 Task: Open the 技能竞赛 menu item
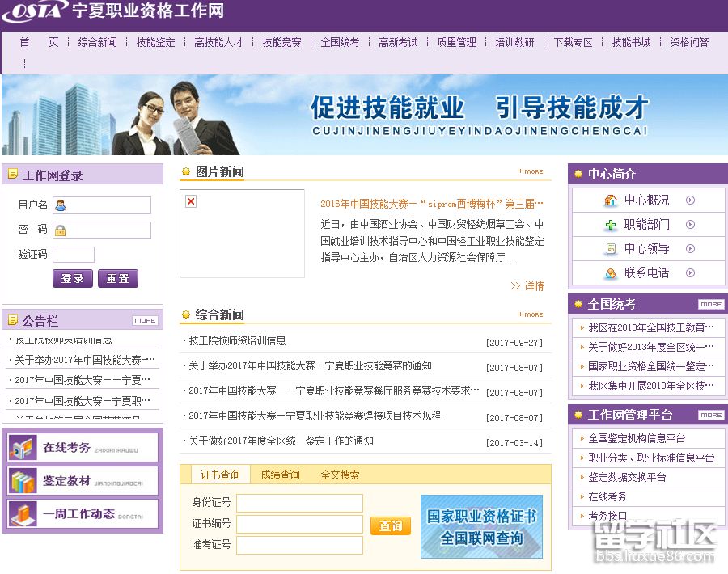(x=282, y=43)
